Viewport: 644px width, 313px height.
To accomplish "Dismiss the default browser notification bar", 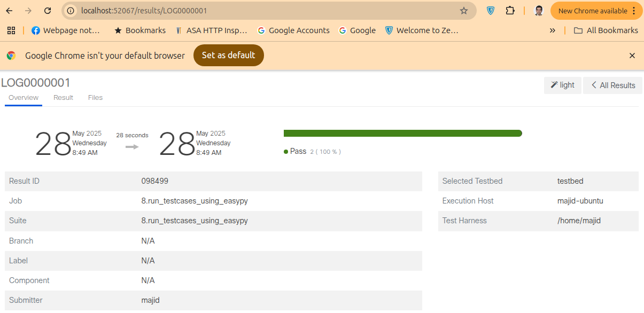I will point(632,56).
